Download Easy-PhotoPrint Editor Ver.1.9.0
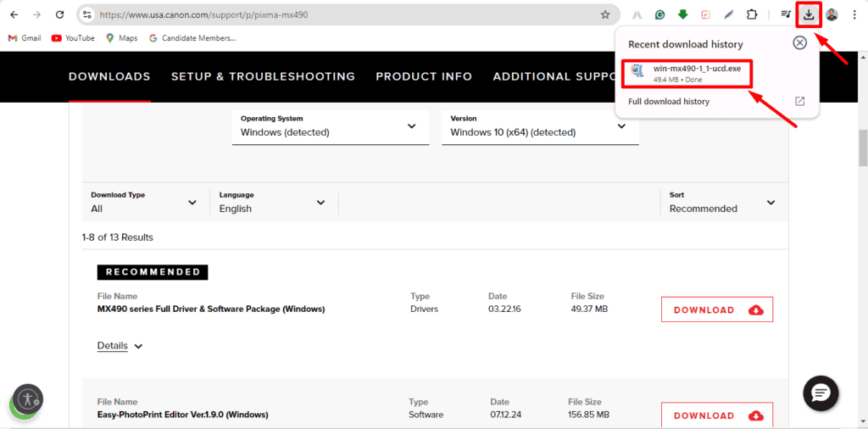Screen dimensions: 868x429 [717, 415]
